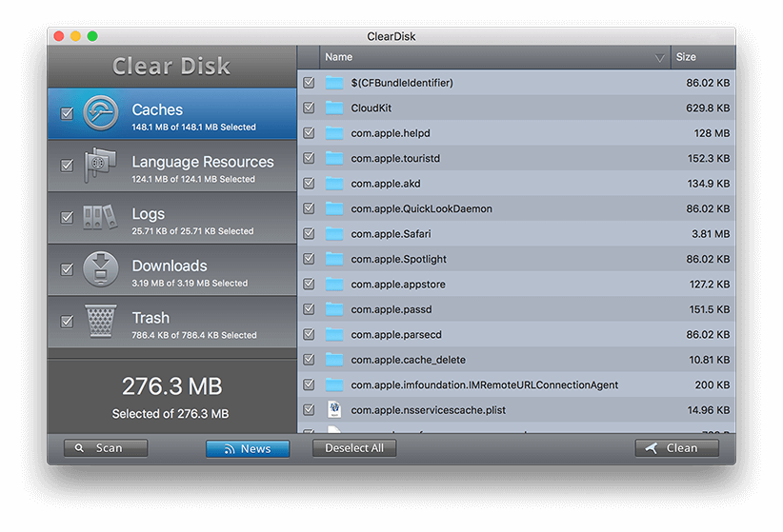Click the Trash bin icon
Image resolution: width=783 pixels, height=532 pixels.
(101, 321)
